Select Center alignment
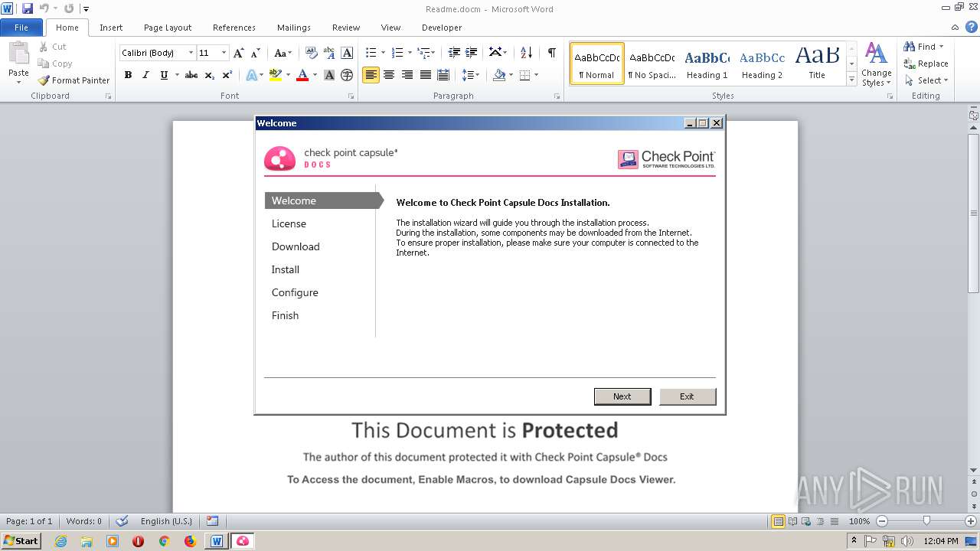980x551 pixels. tap(389, 75)
